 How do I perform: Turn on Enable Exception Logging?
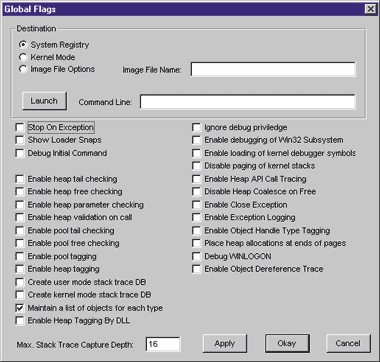point(197,217)
